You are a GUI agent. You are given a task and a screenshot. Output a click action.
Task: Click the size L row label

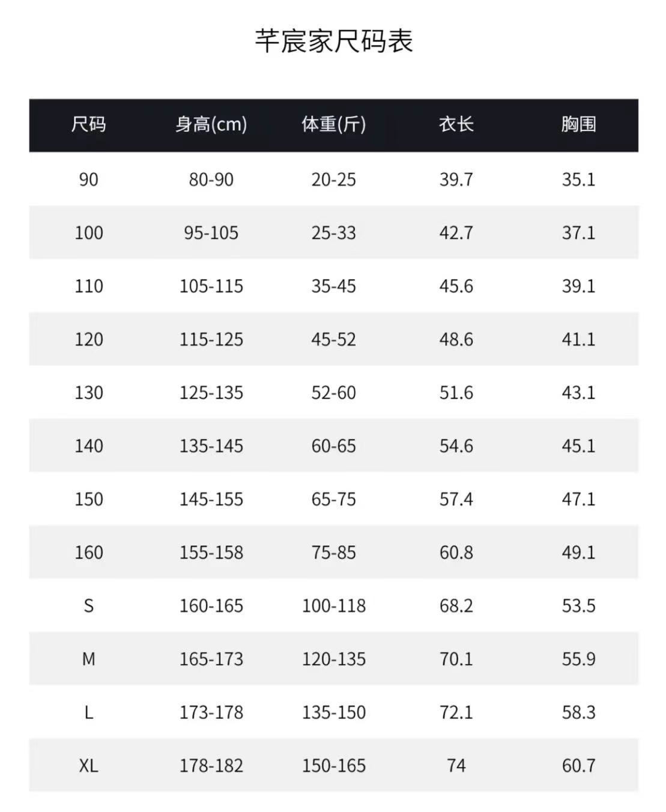pos(88,712)
